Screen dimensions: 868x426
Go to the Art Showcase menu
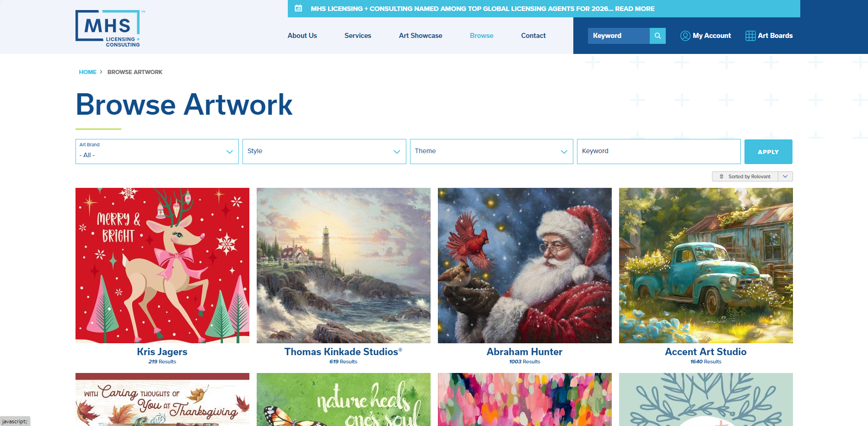pyautogui.click(x=421, y=36)
